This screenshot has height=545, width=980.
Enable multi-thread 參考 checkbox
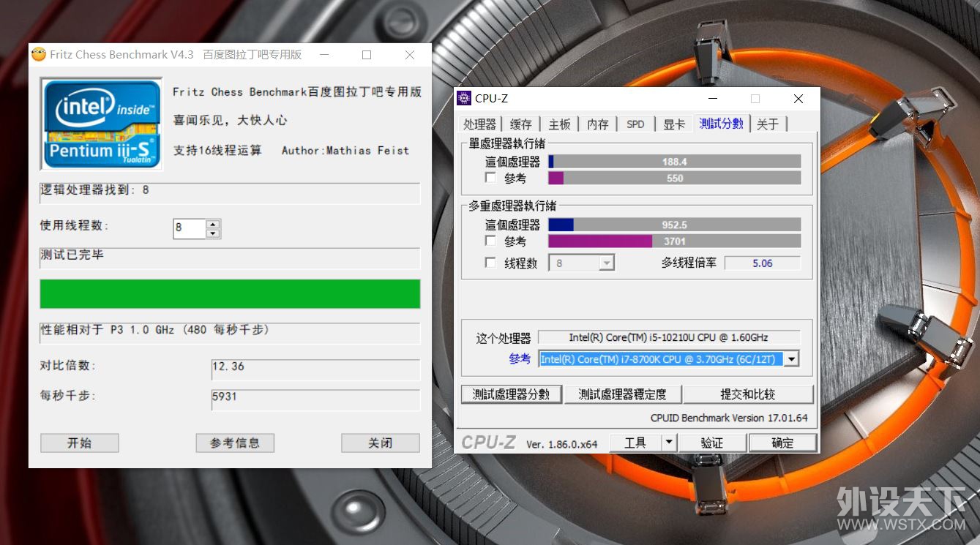[x=490, y=241]
